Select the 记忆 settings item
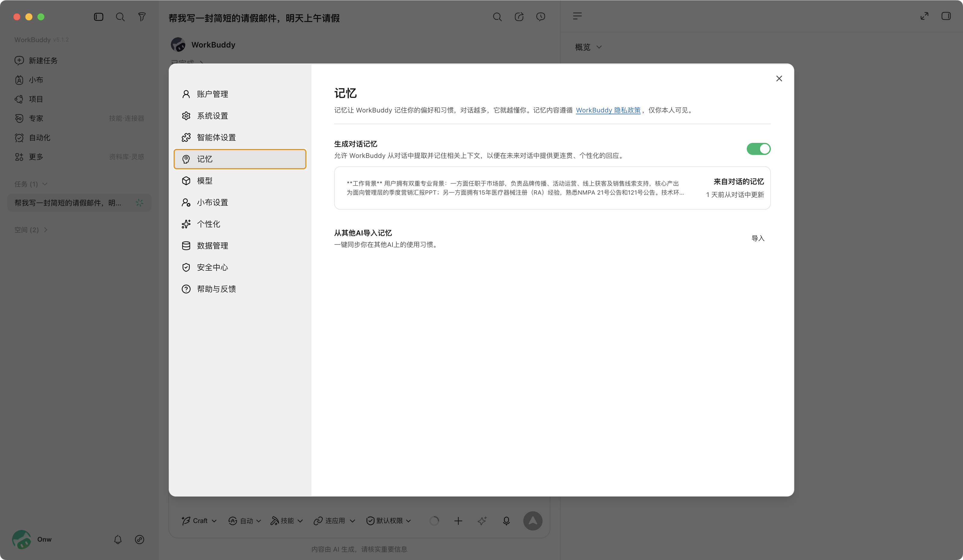The image size is (963, 560). tap(240, 159)
